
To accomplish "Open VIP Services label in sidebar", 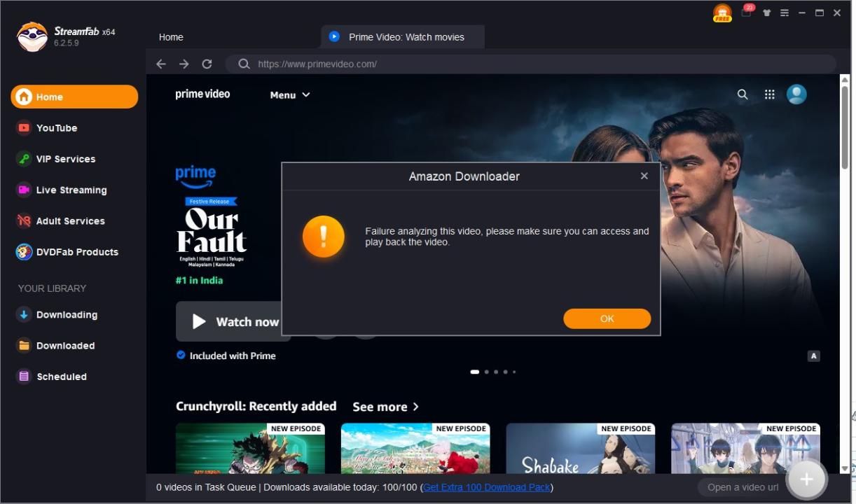I will 66,159.
